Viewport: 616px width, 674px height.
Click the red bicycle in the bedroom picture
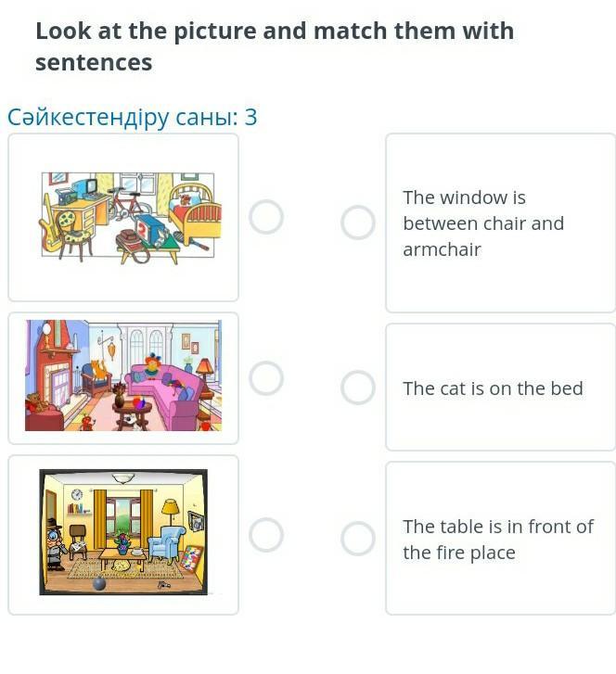pyautogui.click(x=128, y=206)
